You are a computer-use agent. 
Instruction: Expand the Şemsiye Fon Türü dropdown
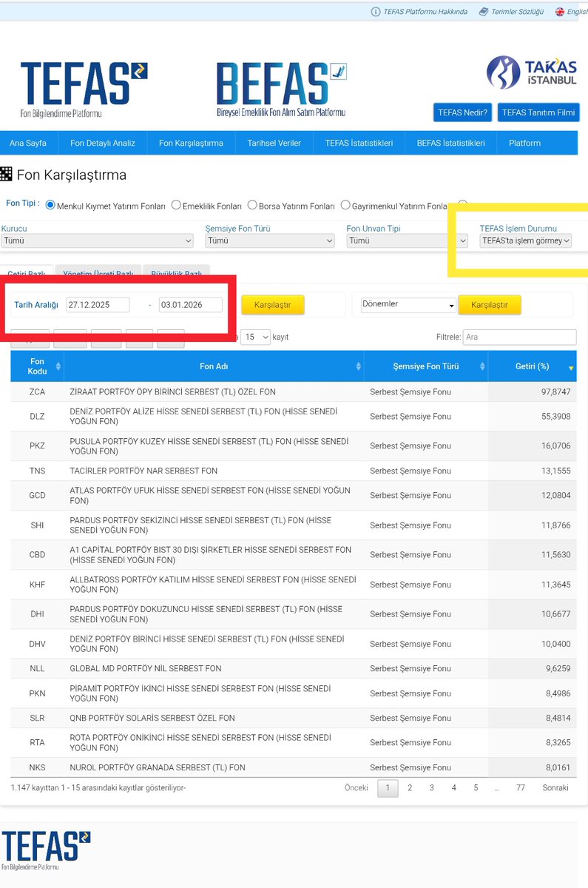(x=270, y=240)
